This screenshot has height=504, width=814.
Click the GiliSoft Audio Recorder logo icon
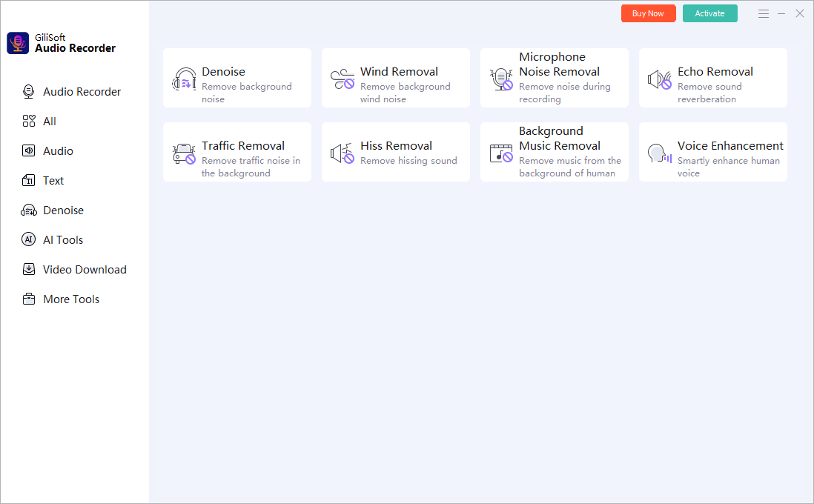tap(18, 43)
